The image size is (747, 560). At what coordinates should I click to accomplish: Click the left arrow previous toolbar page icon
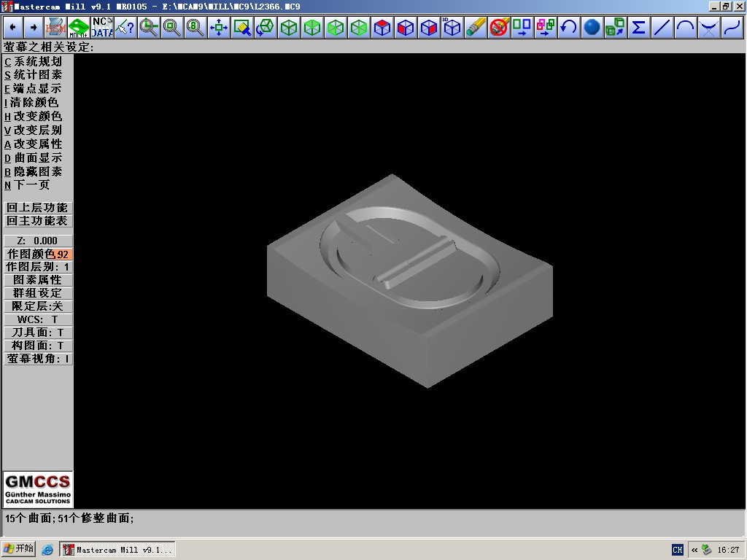pos(13,28)
